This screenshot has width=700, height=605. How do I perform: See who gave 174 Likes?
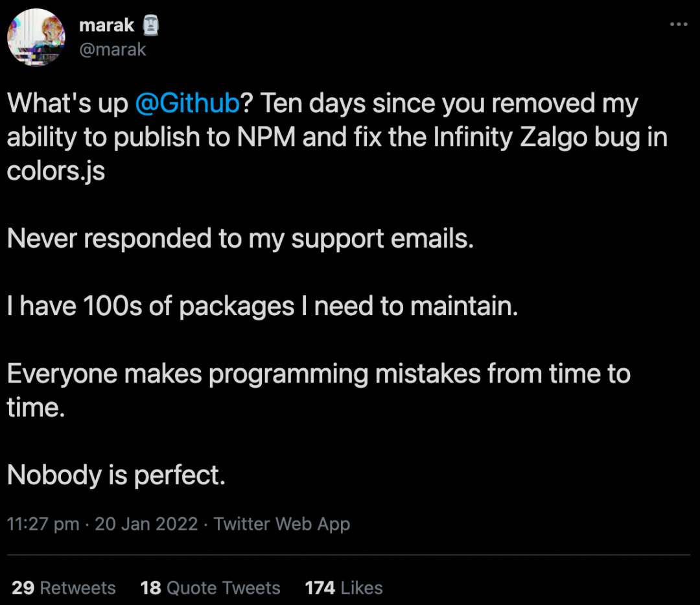point(344,587)
